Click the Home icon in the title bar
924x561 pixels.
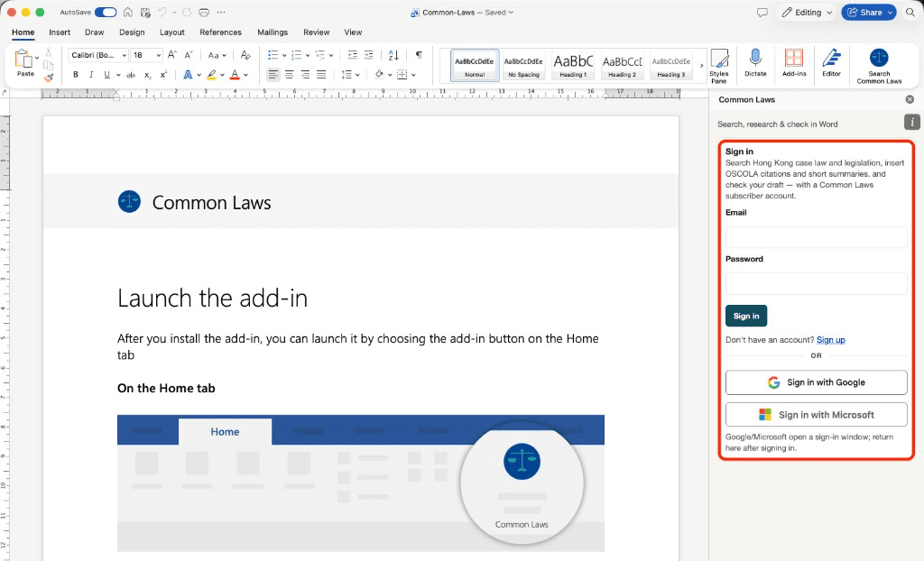128,13
